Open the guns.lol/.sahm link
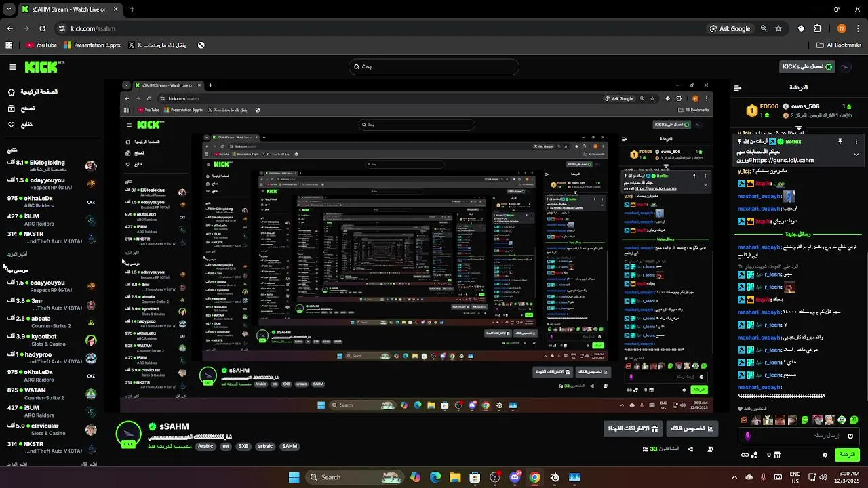This screenshot has width=868, height=488. pyautogui.click(x=783, y=161)
